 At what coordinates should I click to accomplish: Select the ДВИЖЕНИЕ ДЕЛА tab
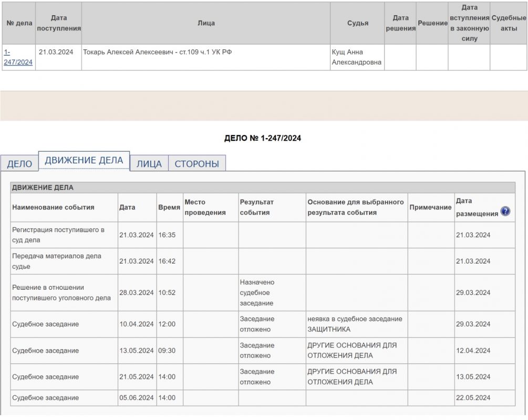click(84, 161)
